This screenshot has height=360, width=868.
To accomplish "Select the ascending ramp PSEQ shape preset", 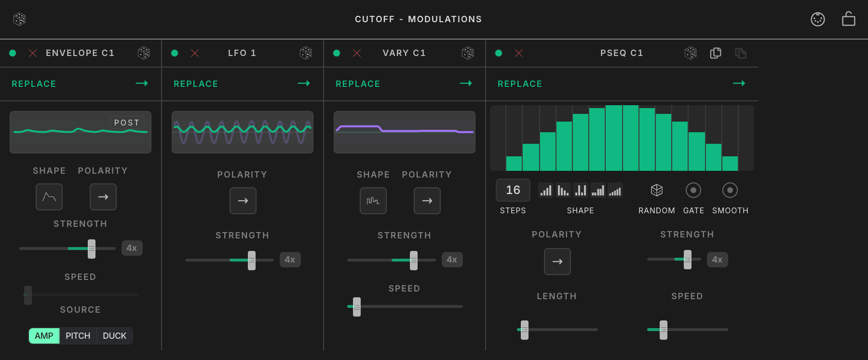I will click(546, 190).
